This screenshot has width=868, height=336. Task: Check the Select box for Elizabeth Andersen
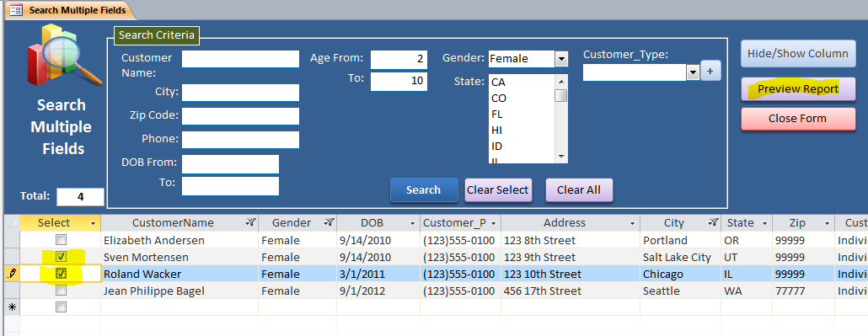point(61,240)
